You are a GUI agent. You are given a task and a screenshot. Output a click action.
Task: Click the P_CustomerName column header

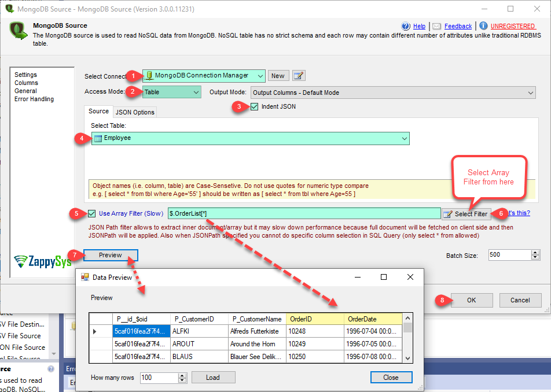pyautogui.click(x=257, y=319)
